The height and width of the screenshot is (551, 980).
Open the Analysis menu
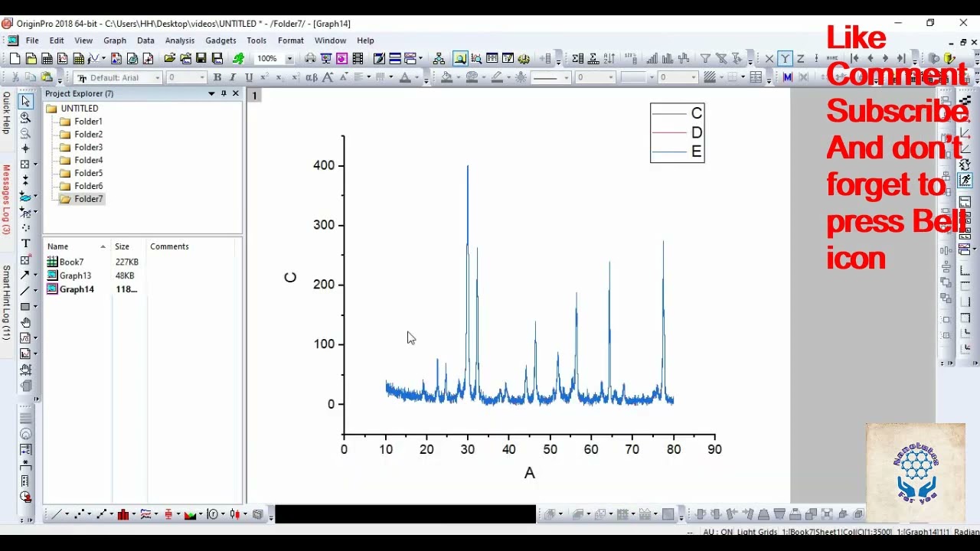180,41
